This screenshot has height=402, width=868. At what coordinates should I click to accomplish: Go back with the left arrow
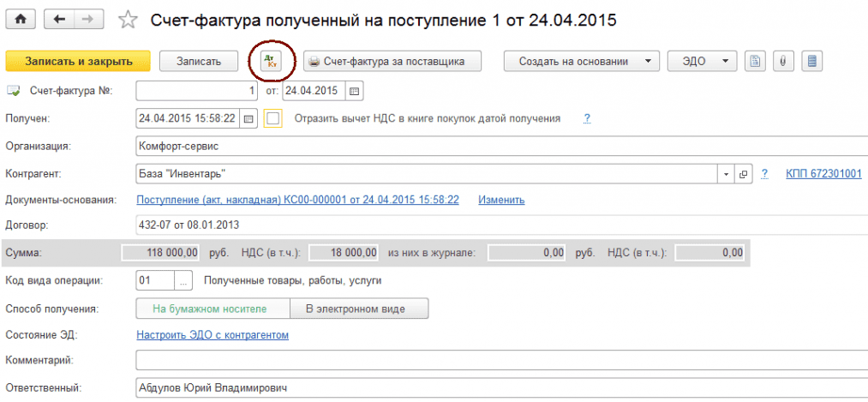pos(58,19)
